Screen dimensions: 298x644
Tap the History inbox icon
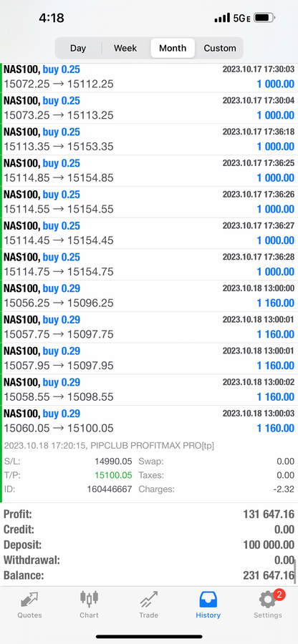[x=208, y=600]
